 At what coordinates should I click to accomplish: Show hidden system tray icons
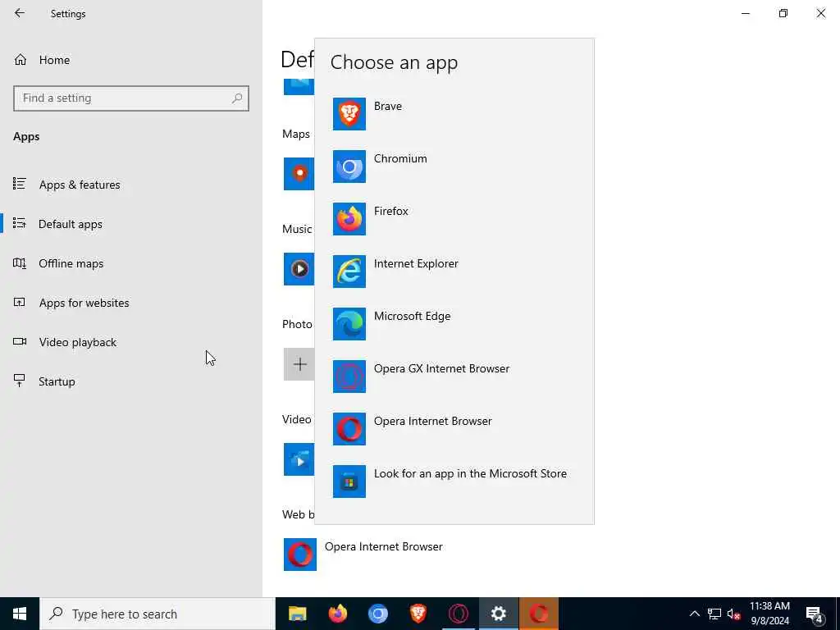(x=694, y=614)
